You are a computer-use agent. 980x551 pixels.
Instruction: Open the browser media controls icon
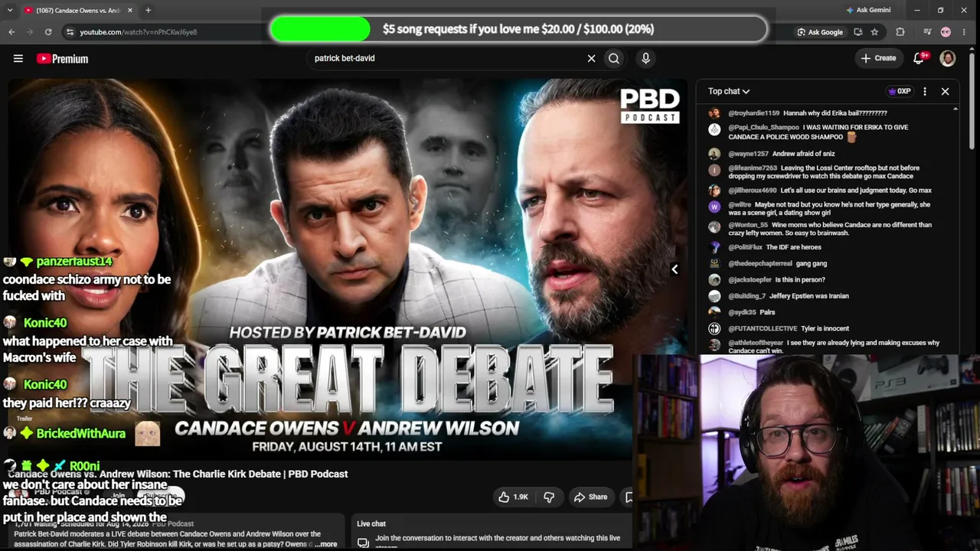(927, 32)
